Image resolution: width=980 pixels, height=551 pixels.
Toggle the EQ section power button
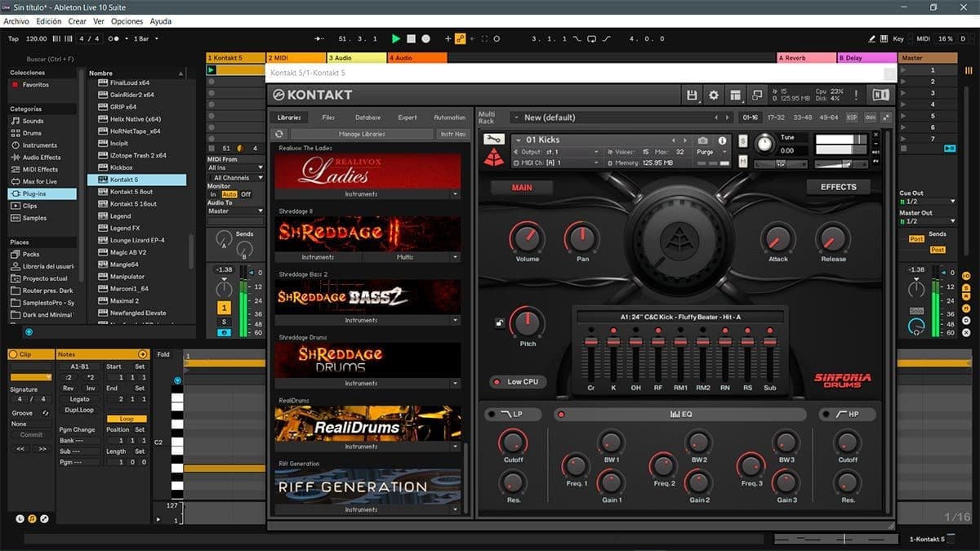pyautogui.click(x=560, y=415)
